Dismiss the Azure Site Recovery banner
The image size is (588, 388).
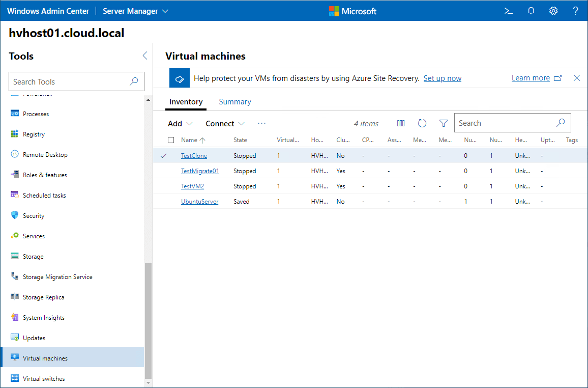(x=577, y=78)
